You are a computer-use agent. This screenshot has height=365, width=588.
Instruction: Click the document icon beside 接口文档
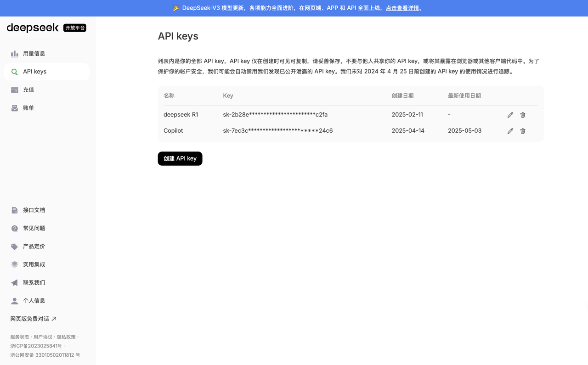(x=15, y=210)
